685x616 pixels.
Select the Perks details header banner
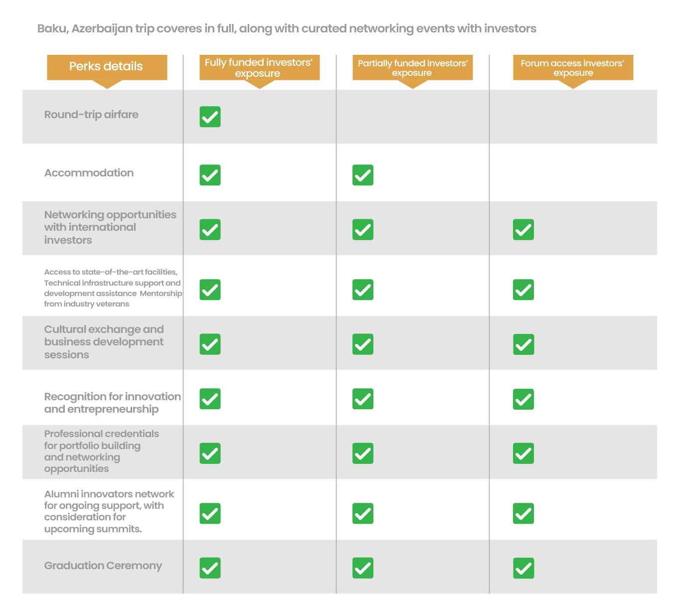(107, 67)
